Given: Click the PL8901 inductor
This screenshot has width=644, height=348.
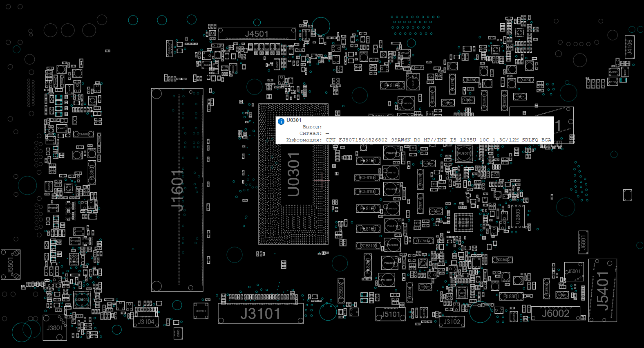Looking at the screenshot, I should point(511,296).
